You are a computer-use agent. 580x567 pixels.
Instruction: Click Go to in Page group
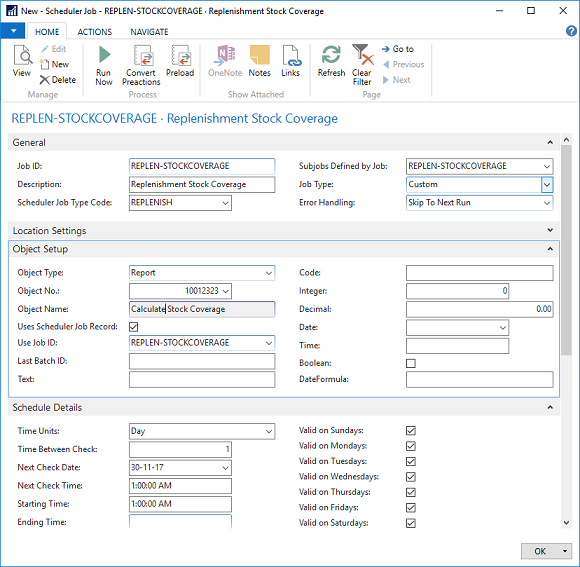(x=398, y=49)
